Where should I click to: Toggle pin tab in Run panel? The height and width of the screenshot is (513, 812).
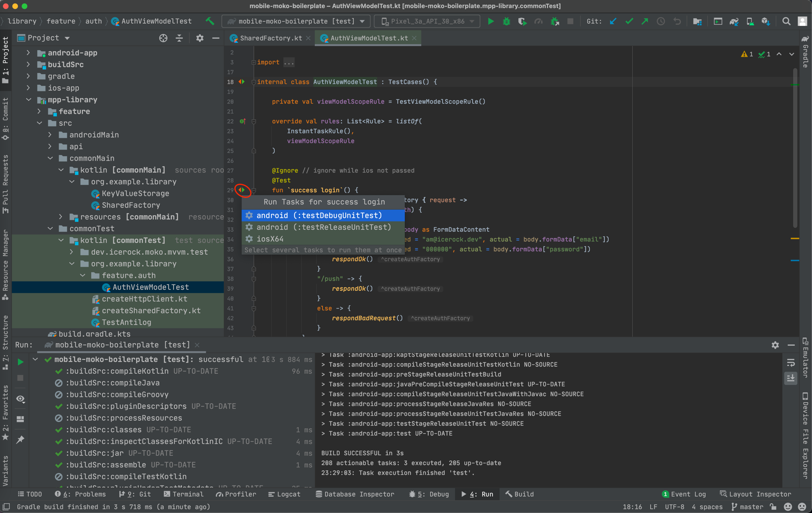(x=20, y=439)
